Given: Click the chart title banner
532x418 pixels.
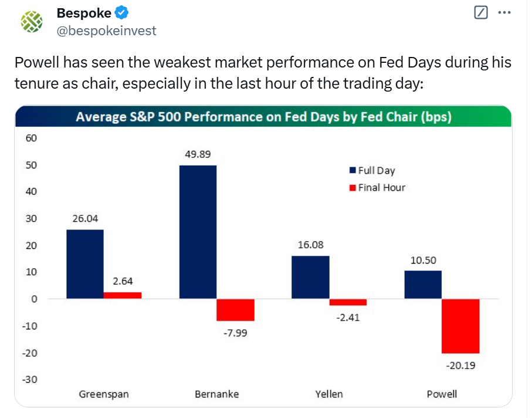Looking at the screenshot, I should click(263, 117).
